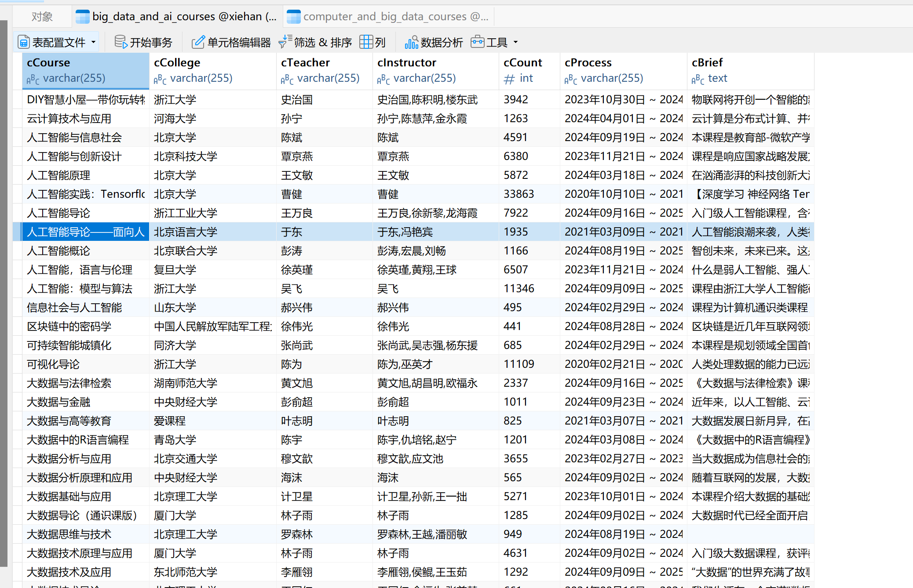Select instructor cell 穆文歆,应文池
This screenshot has height=588, width=913.
coord(436,459)
